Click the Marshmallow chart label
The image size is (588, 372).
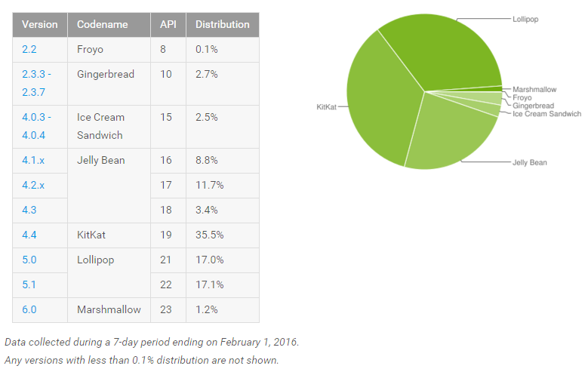click(534, 89)
